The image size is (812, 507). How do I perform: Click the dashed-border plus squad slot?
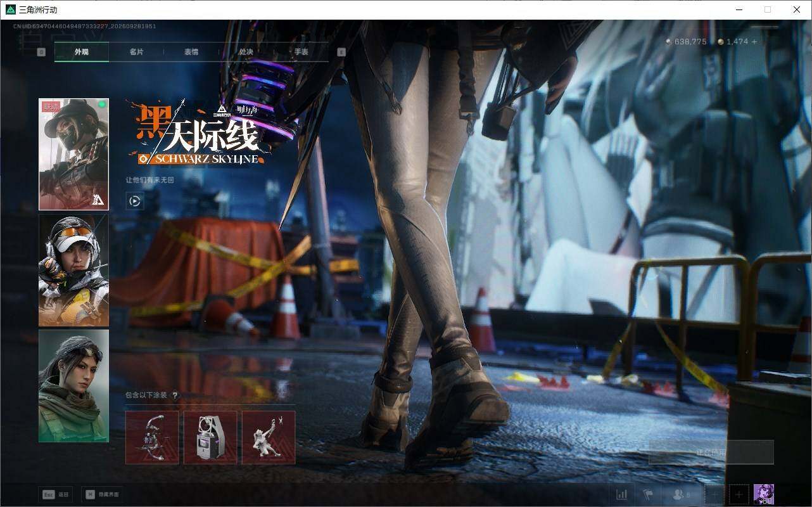pos(714,494)
